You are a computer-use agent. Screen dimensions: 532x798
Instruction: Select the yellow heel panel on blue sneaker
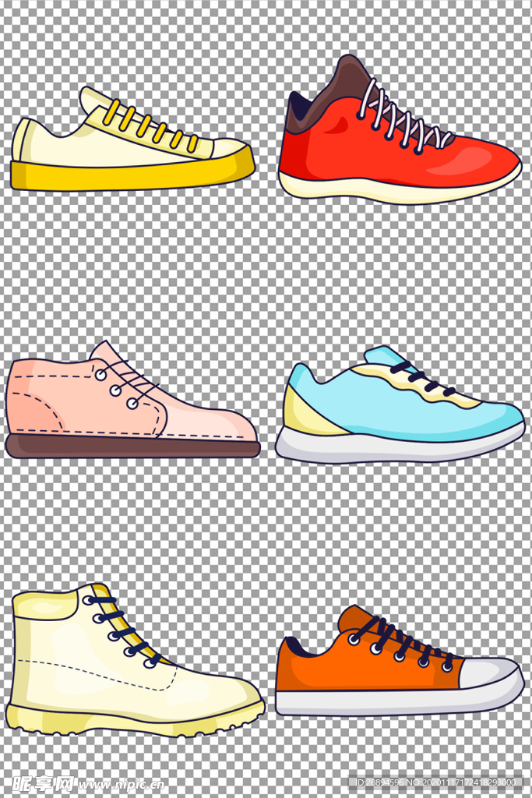click(308, 413)
